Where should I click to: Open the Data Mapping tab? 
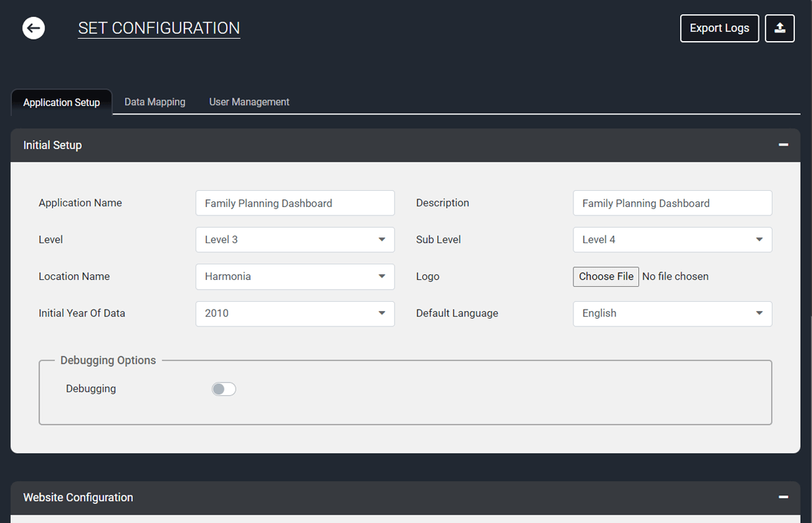pyautogui.click(x=155, y=102)
